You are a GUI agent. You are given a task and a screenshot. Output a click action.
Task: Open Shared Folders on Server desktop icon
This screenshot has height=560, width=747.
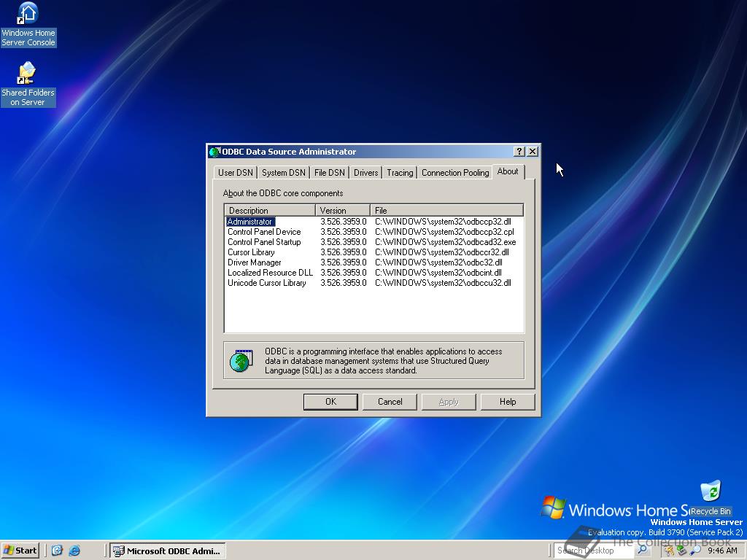coord(28,85)
